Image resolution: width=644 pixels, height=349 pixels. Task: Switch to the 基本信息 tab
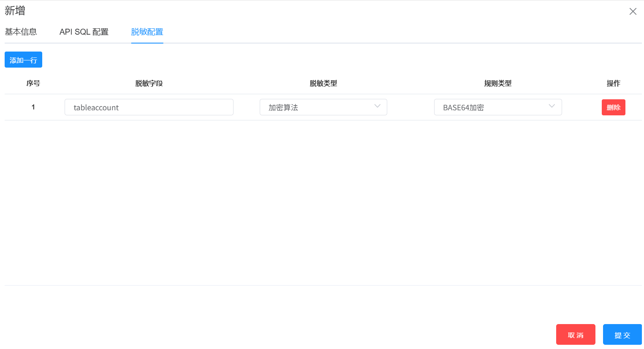pyautogui.click(x=21, y=32)
